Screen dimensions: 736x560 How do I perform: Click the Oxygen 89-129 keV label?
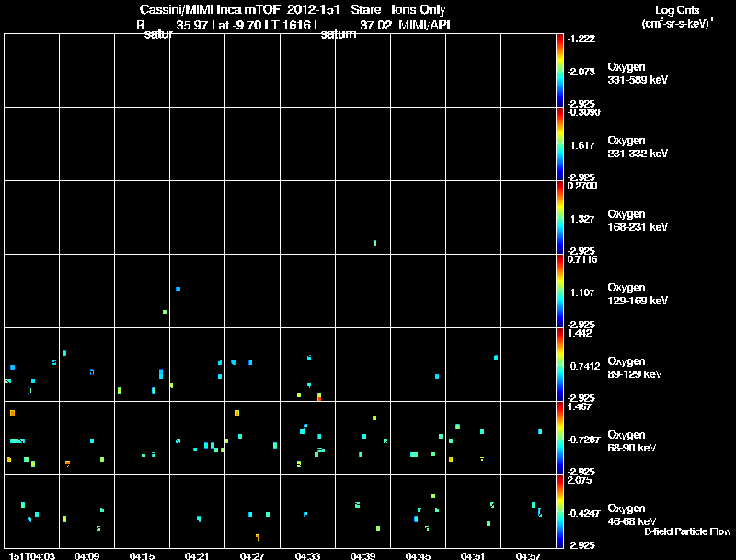[635, 368]
